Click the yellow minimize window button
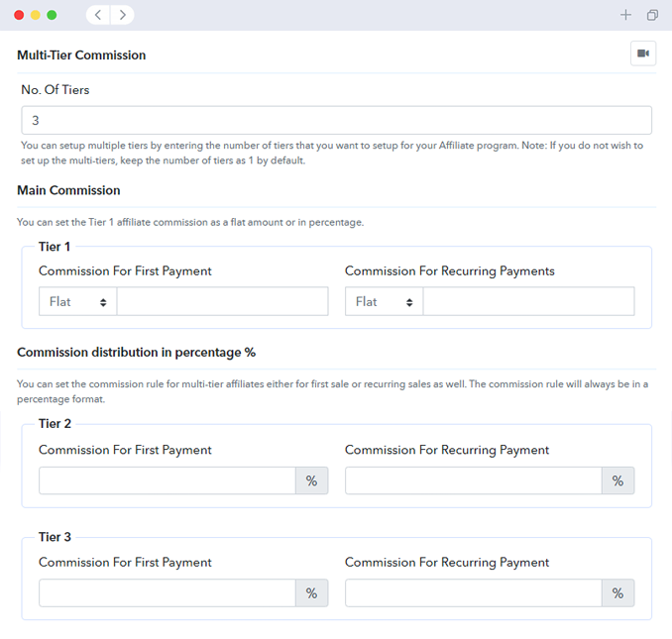The width and height of the screenshot is (672, 639). tap(36, 15)
